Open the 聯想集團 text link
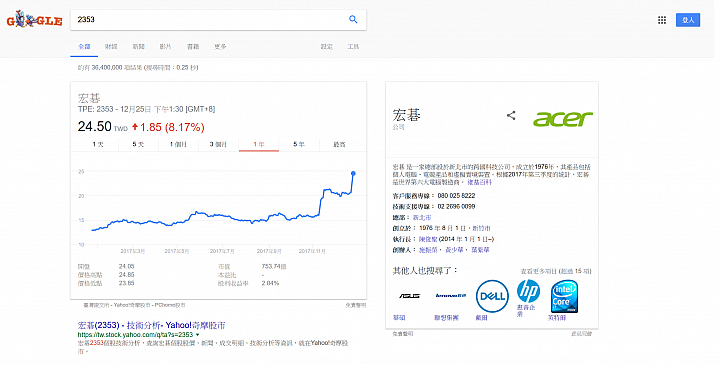 [446, 317]
